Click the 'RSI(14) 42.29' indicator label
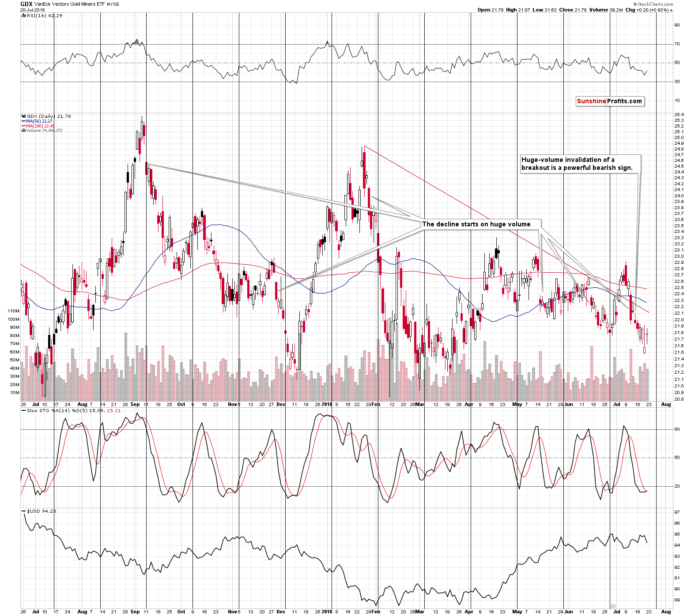The image size is (691, 616). click(x=45, y=15)
